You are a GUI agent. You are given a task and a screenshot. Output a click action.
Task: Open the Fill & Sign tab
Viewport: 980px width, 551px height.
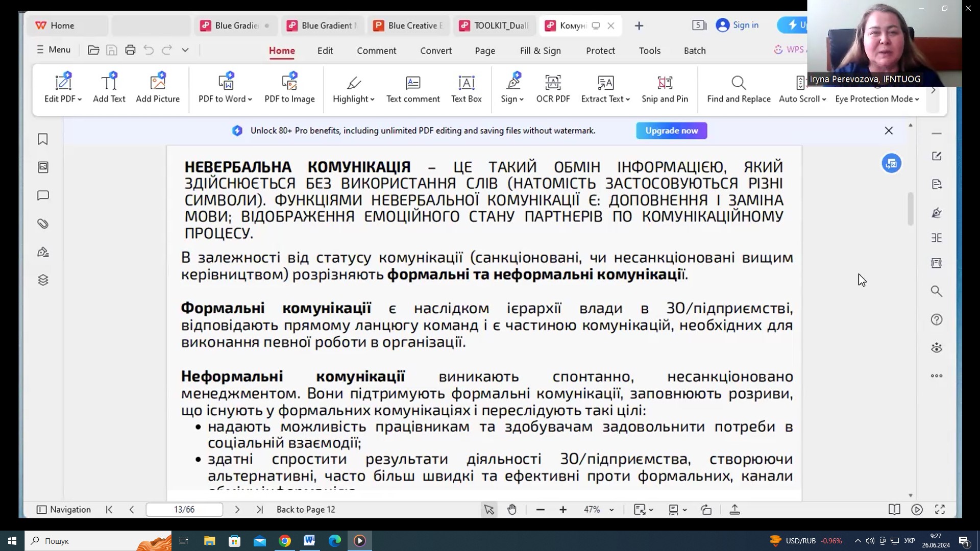pos(540,51)
